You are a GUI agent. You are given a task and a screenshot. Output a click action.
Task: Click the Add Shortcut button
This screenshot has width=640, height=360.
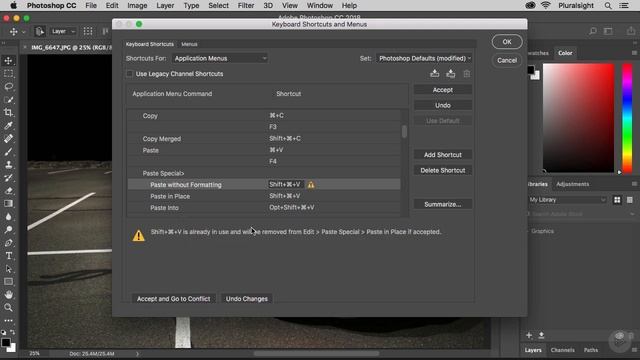(x=443, y=155)
